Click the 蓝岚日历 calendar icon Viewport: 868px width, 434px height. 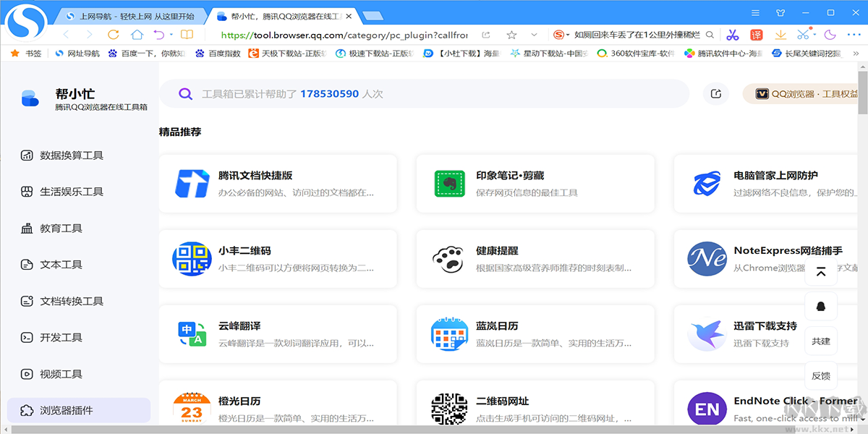pos(449,334)
